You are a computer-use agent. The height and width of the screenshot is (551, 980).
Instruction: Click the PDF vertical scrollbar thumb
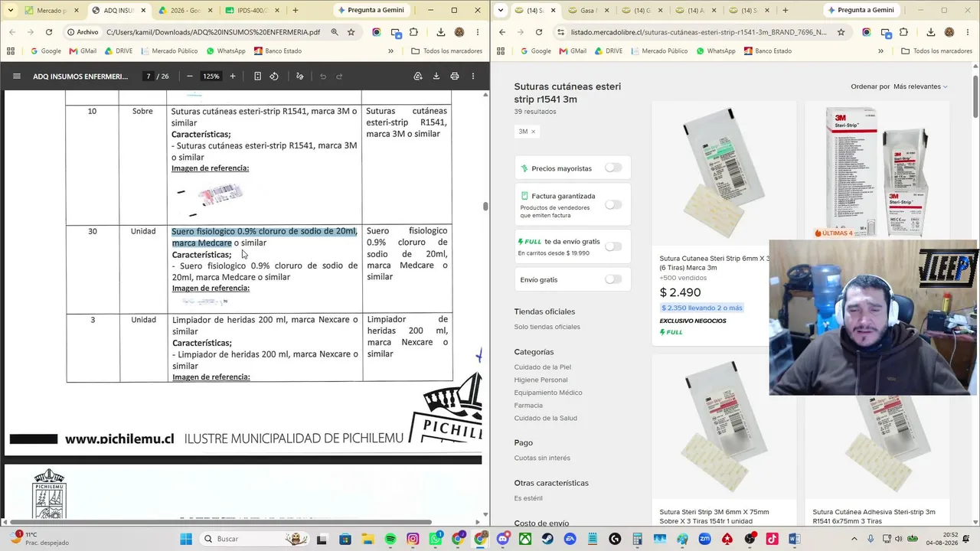point(485,207)
